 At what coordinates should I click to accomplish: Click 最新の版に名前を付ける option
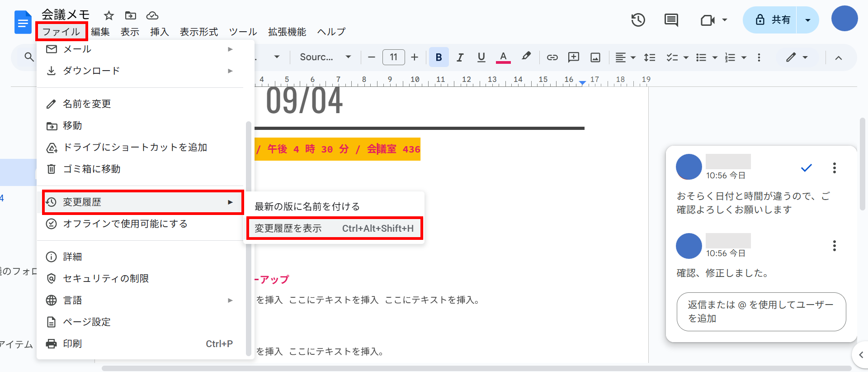coord(307,207)
